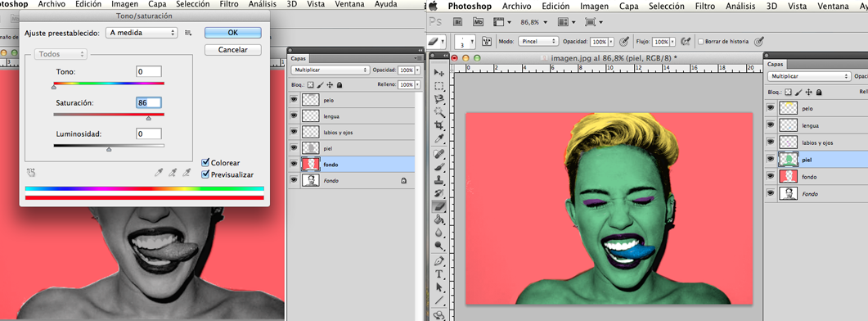This screenshot has width=868, height=321.
Task: Select the Lasso tool in the toolbox
Action: pyautogui.click(x=439, y=99)
